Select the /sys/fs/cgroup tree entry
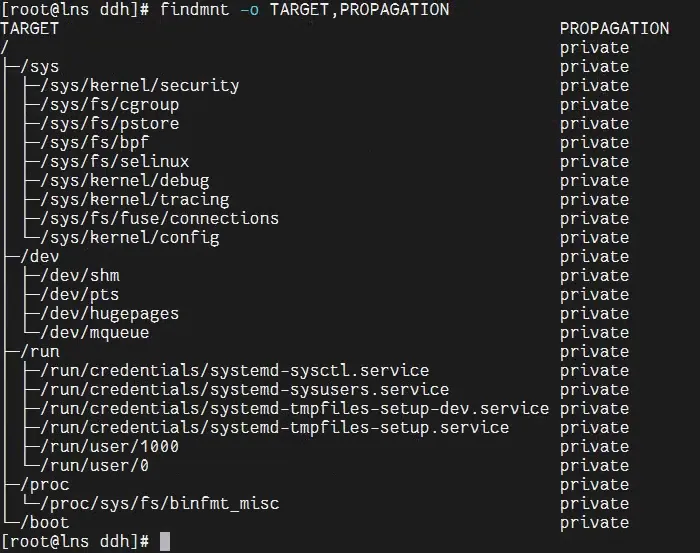700x553 pixels. tap(109, 105)
